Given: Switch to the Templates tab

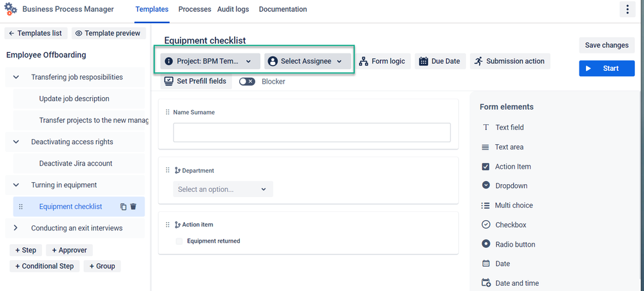Looking at the screenshot, I should tap(152, 9).
